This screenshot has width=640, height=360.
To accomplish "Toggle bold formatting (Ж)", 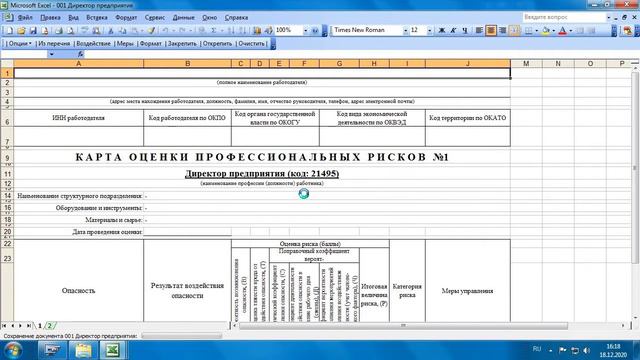I will [442, 31].
